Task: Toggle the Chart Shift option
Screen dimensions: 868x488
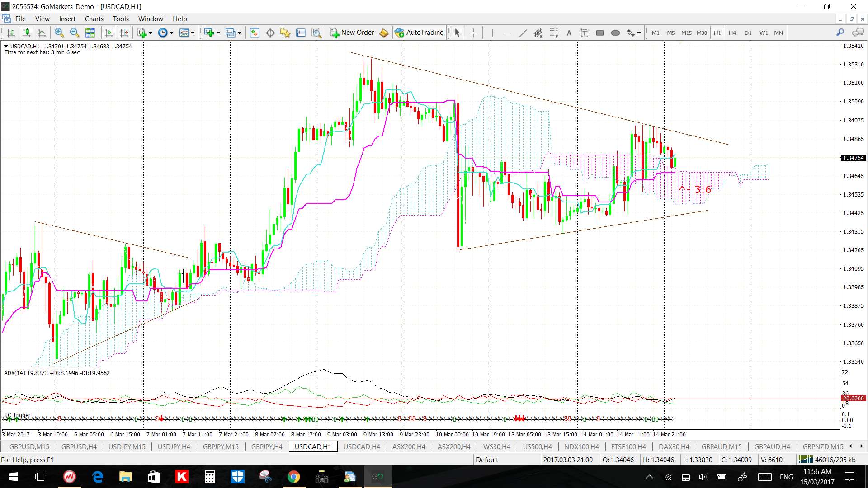Action: click(x=124, y=33)
